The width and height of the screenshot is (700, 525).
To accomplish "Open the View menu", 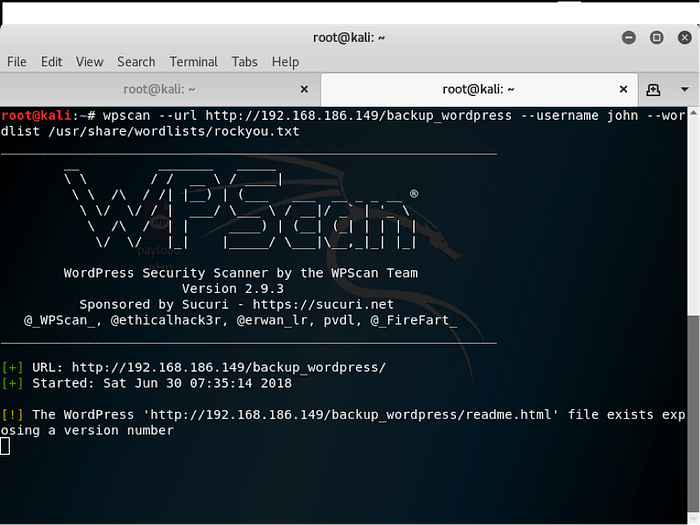I will (x=89, y=62).
